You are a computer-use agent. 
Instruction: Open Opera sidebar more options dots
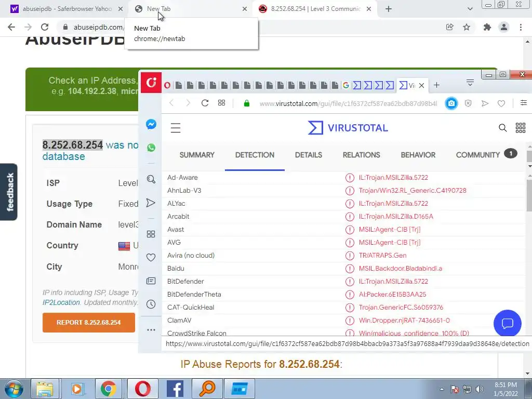pyautogui.click(x=151, y=330)
